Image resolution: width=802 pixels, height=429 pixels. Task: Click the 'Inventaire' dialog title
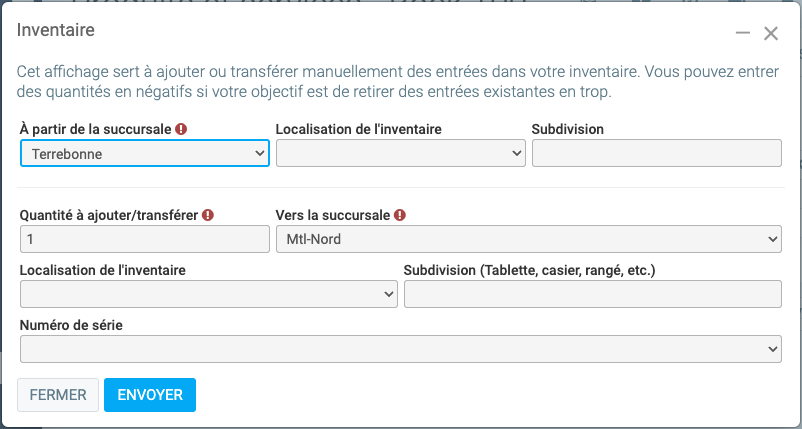56,30
